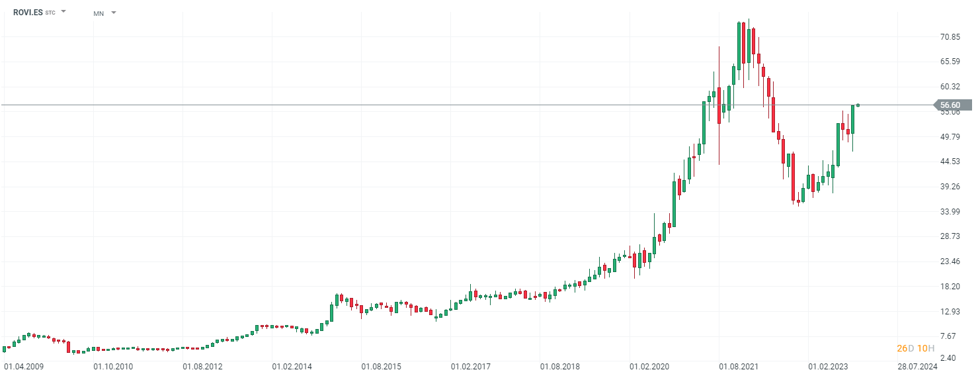Open the ROVI.ES symbol dropdown arrow
This screenshot has width=980, height=378.
[64, 12]
